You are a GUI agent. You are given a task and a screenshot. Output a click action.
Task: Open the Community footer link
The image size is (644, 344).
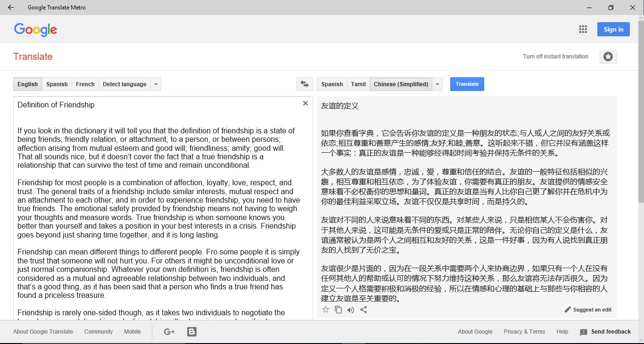pyautogui.click(x=99, y=332)
